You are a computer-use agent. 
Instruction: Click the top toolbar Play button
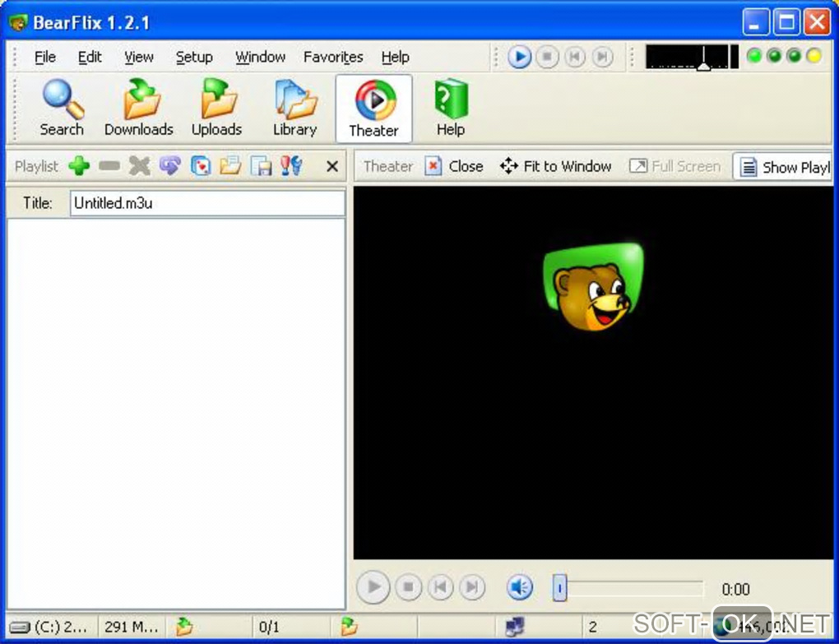[519, 57]
